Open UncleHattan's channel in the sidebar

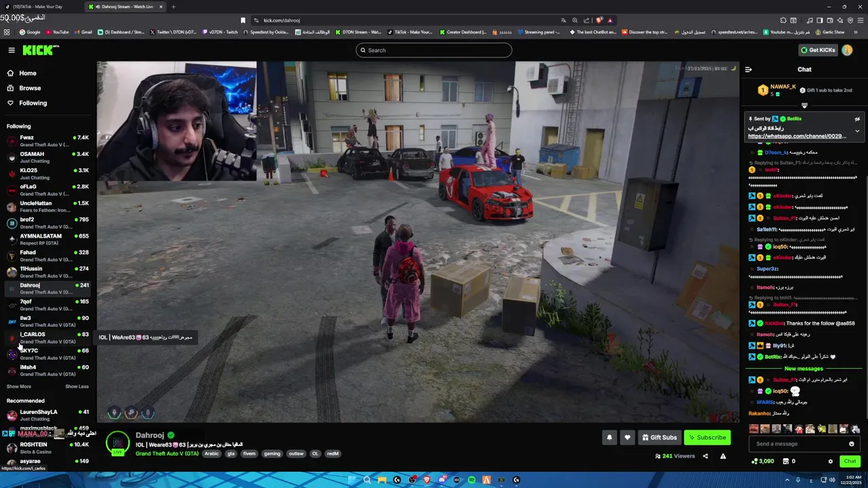tap(47, 207)
